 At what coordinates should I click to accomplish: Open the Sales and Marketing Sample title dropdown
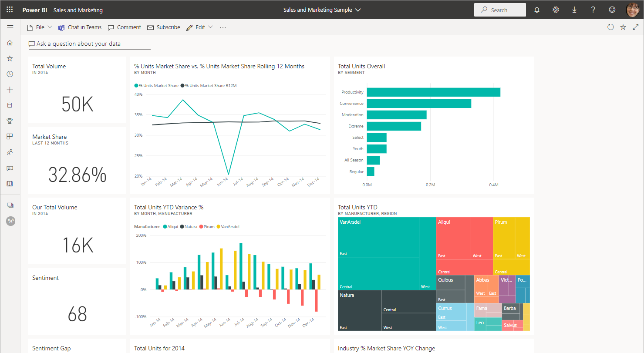point(322,10)
